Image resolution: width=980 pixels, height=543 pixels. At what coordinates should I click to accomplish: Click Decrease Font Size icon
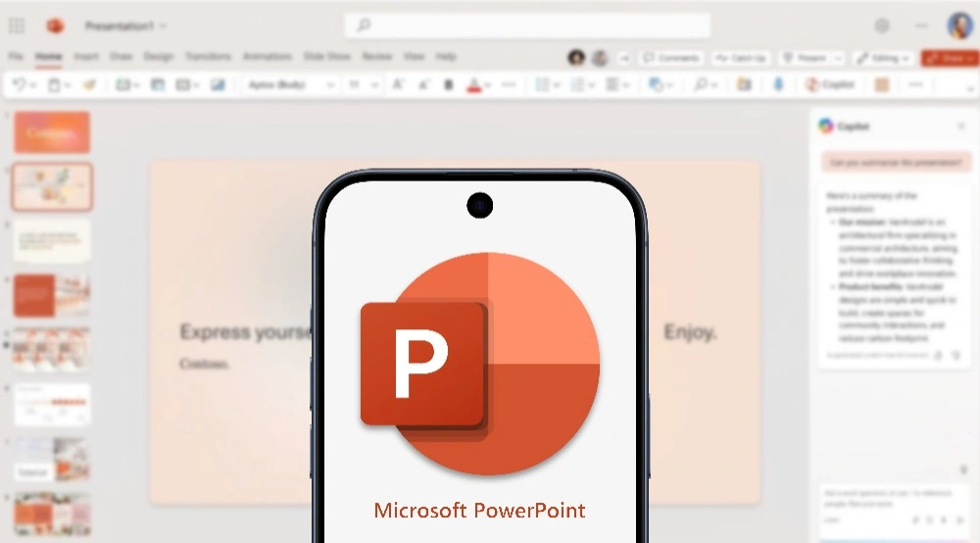click(423, 84)
